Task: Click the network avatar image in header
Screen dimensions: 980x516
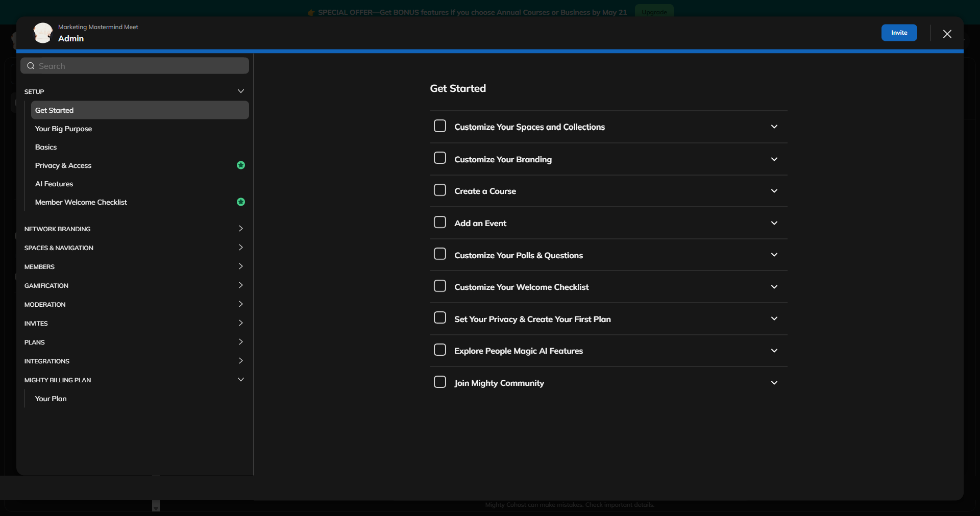Action: point(43,33)
